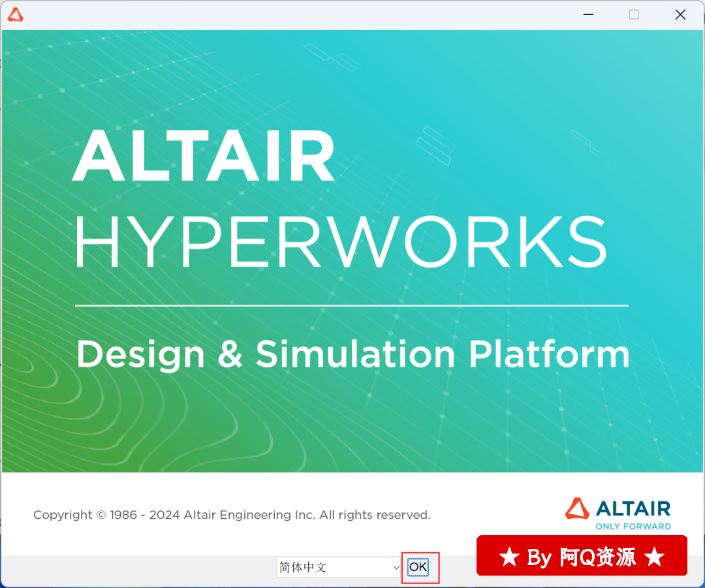Click the Altair "ONLY FORWARD" logo
The image size is (705, 588).
click(618, 514)
